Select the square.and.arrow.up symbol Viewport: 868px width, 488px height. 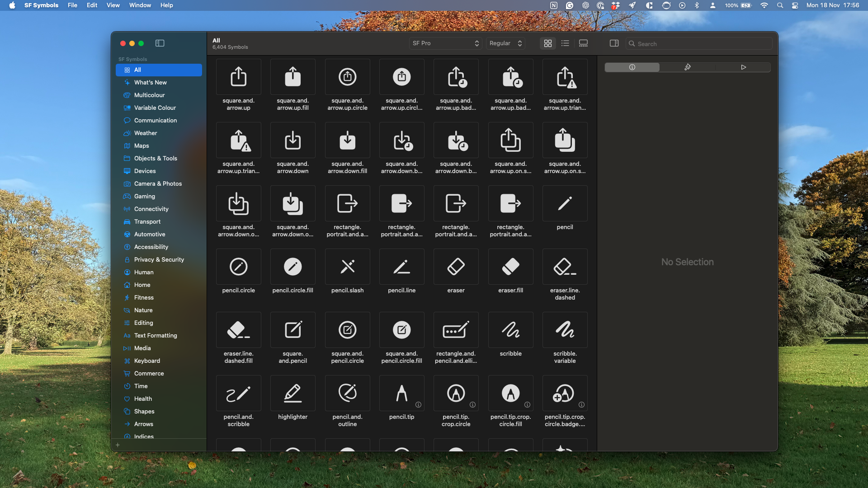point(238,77)
